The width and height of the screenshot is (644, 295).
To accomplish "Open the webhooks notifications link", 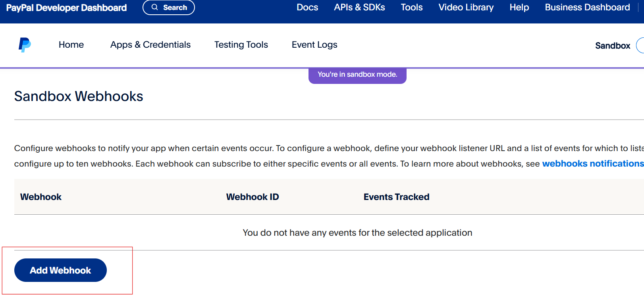I will [593, 163].
